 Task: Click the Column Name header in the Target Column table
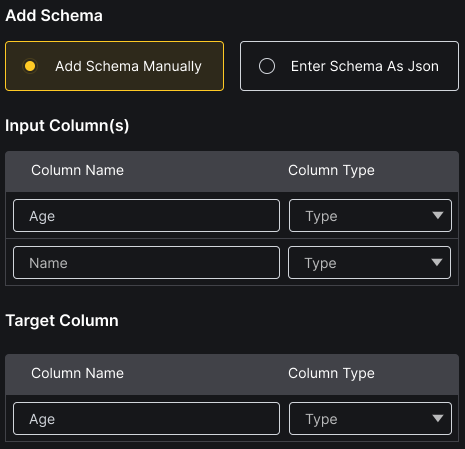77,373
